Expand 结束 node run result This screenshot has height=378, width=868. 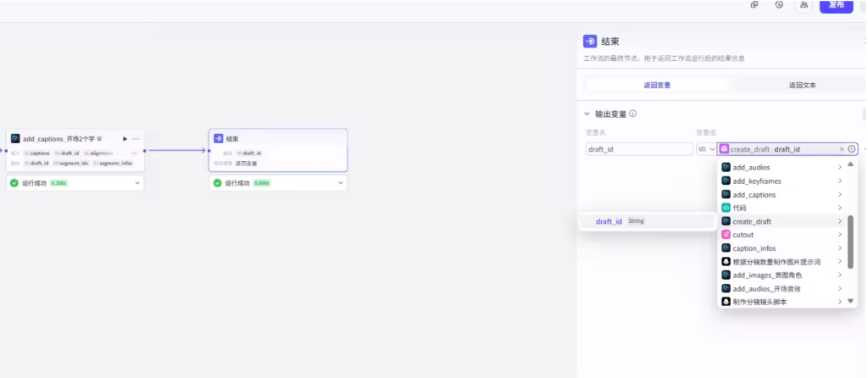[x=341, y=183]
